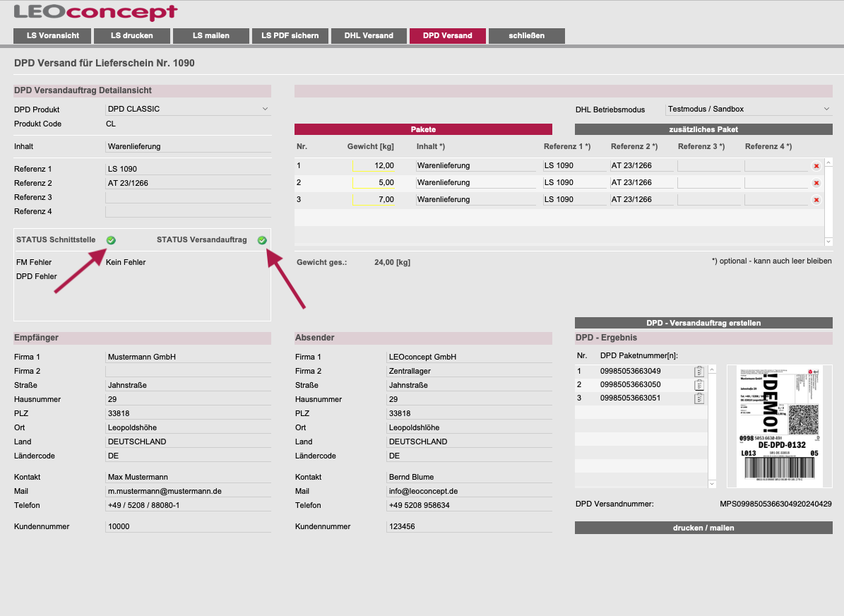Click total weight value 24,00 [kg]
The width and height of the screenshot is (844, 616).
393,262
